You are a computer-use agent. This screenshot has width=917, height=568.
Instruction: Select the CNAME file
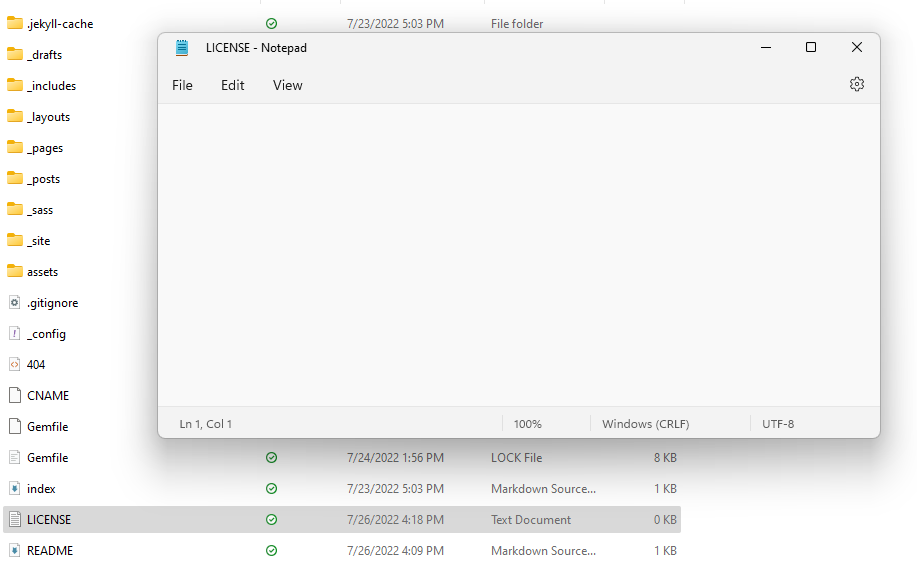pos(48,396)
